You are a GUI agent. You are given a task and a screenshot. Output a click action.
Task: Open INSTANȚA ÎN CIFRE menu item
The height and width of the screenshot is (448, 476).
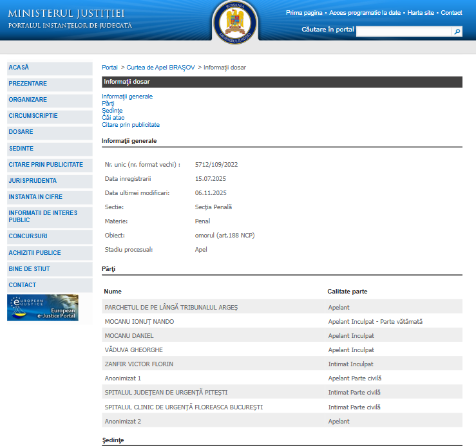35,197
